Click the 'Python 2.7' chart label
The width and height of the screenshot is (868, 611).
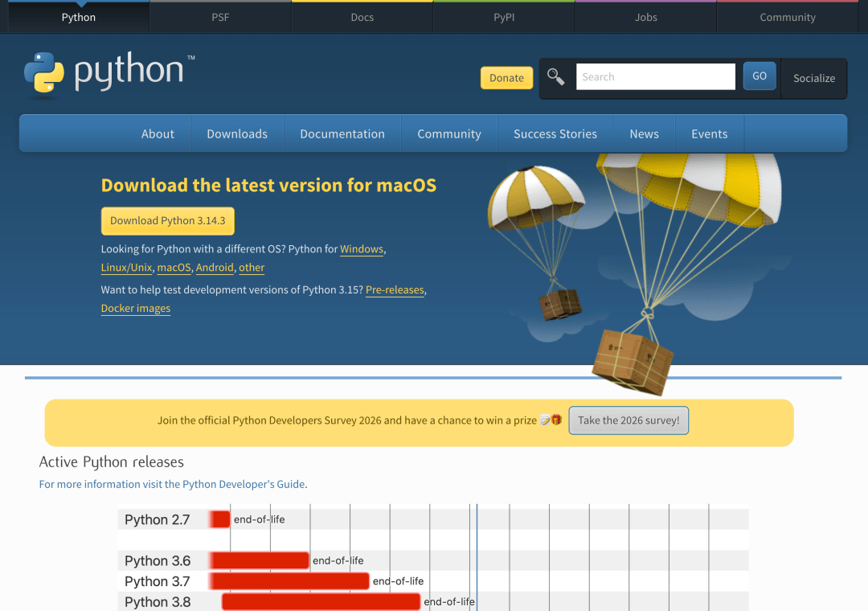click(x=158, y=519)
